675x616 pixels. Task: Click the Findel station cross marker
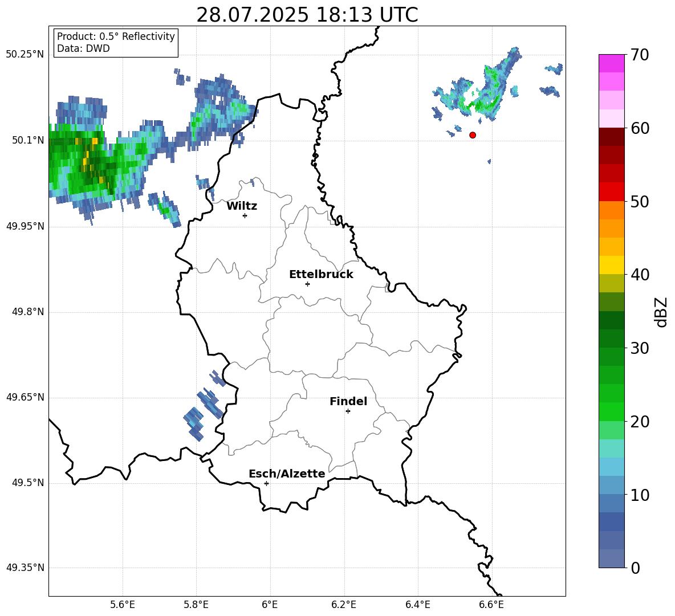[348, 411]
